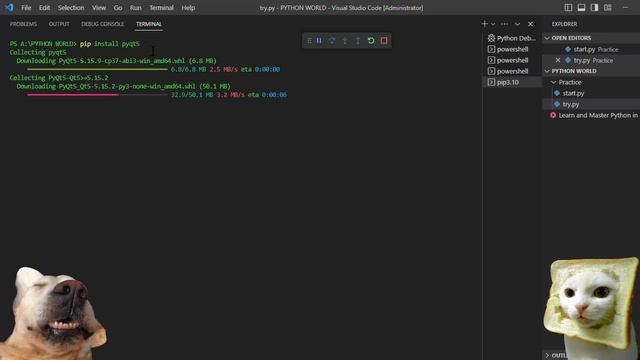Viewport: 640px width, 360px height.
Task: Close the terminal panel
Action: [530, 24]
